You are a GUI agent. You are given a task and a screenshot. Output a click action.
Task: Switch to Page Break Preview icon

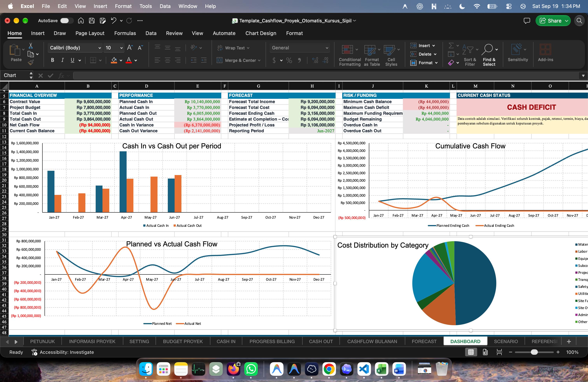click(x=499, y=352)
